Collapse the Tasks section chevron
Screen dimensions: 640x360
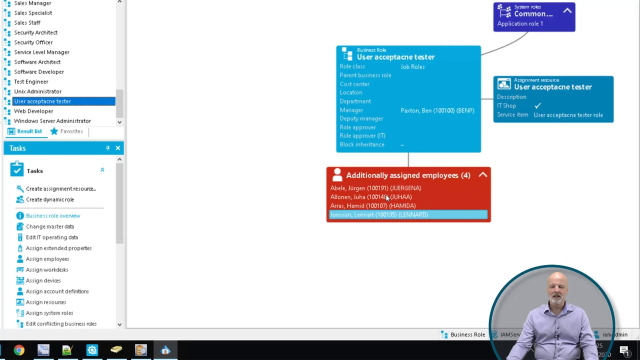[102, 170]
